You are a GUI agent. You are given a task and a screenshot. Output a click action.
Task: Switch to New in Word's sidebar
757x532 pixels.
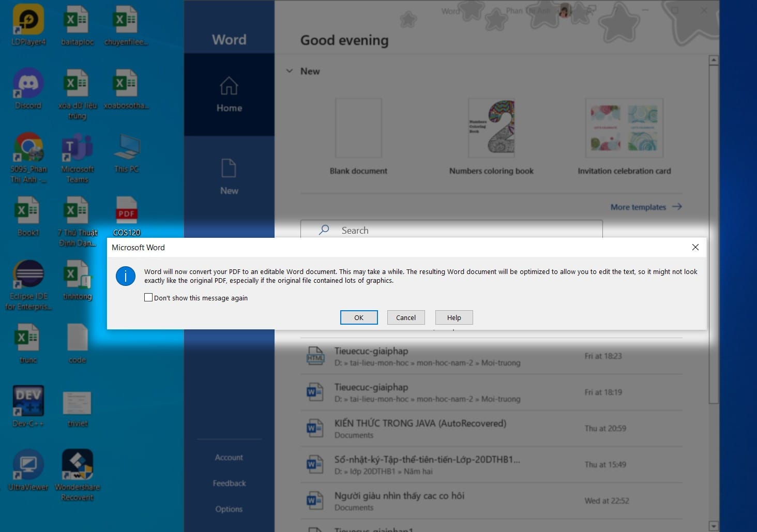tap(229, 177)
